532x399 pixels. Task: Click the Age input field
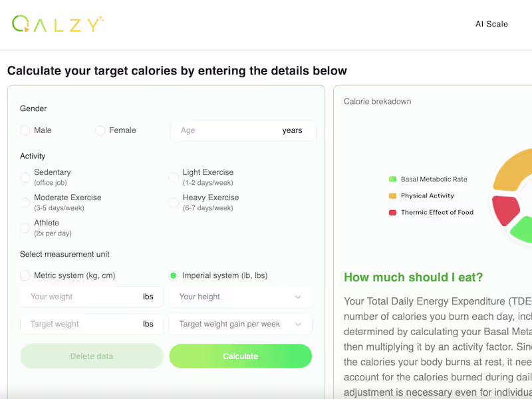click(226, 130)
